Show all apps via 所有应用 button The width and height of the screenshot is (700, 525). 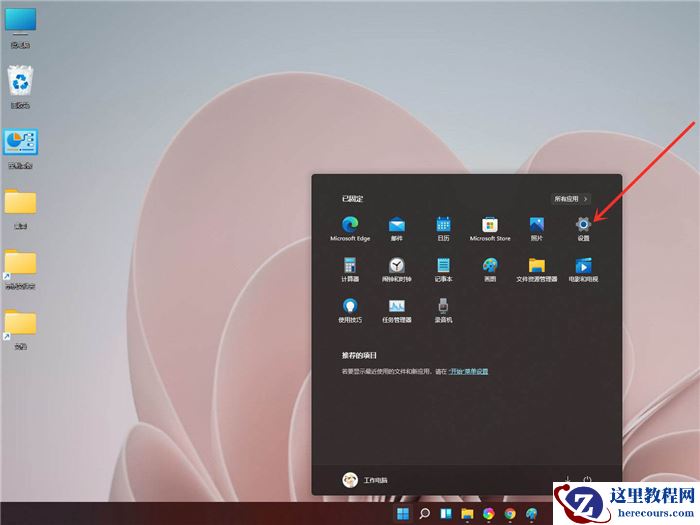pyautogui.click(x=571, y=199)
